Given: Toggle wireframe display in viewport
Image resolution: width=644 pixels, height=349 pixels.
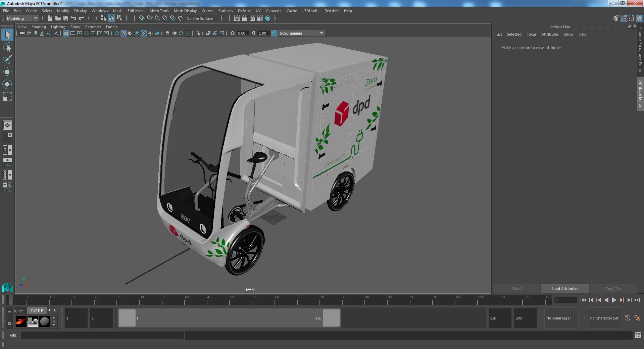Looking at the screenshot, I should (x=117, y=33).
